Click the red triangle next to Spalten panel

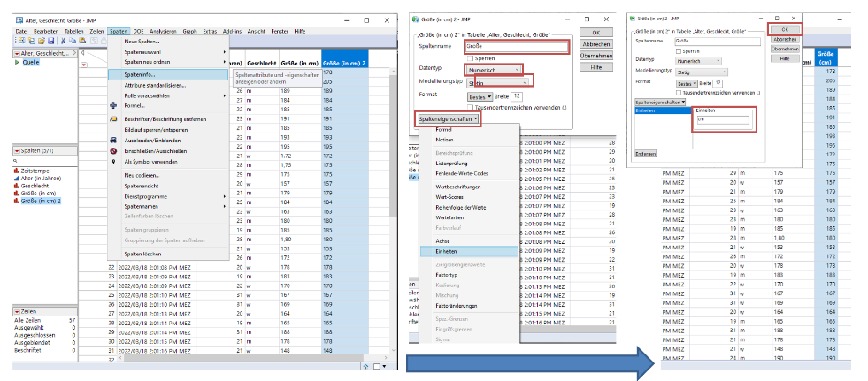click(17, 152)
